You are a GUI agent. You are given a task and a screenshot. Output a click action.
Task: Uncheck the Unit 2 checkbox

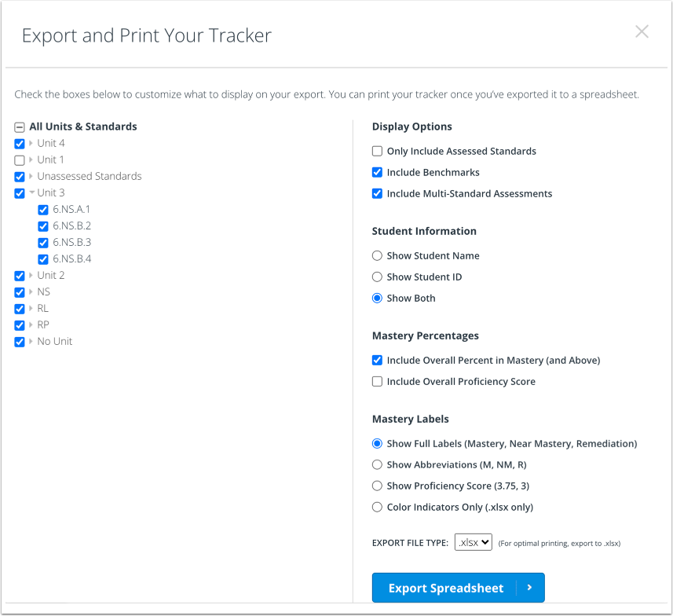[19, 275]
